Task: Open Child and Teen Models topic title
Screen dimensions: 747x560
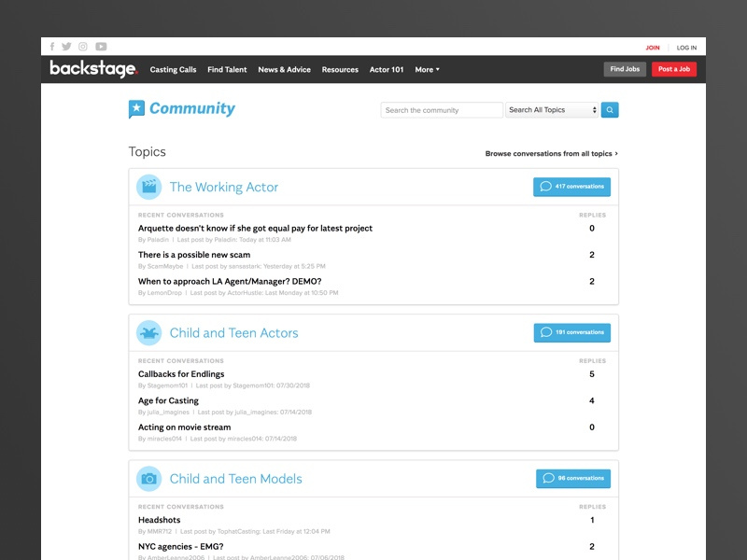Action: [x=236, y=479]
